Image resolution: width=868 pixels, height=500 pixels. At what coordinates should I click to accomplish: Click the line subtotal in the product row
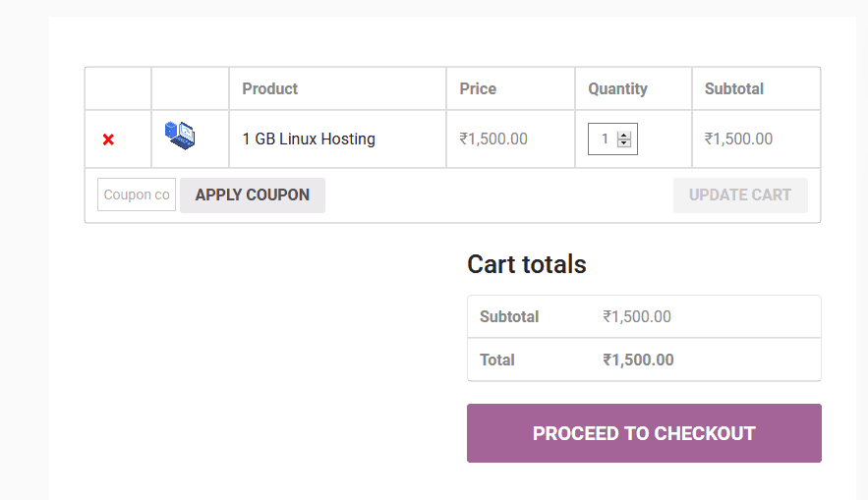[x=738, y=139]
